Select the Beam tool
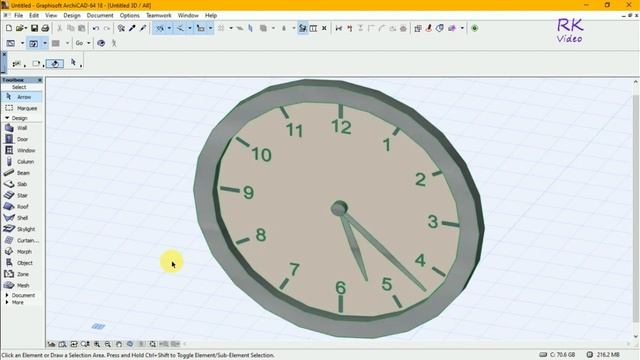This screenshot has width=640, height=360. click(x=22, y=173)
